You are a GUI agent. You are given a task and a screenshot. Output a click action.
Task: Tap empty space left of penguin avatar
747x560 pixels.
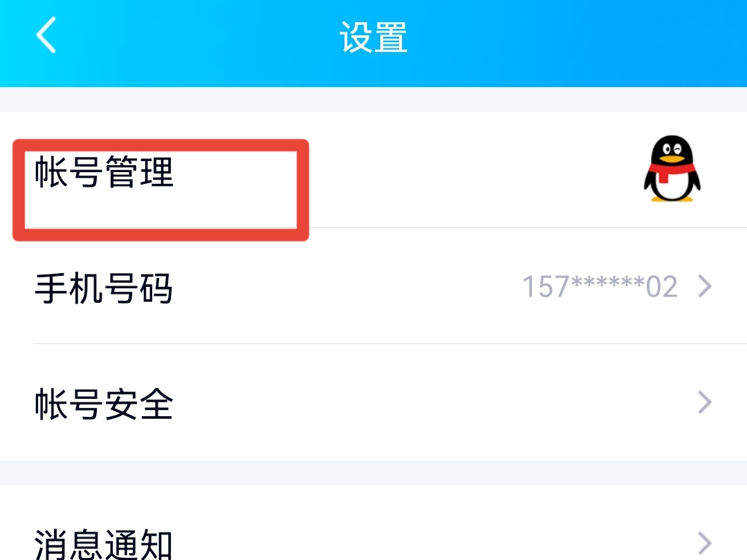(x=477, y=169)
